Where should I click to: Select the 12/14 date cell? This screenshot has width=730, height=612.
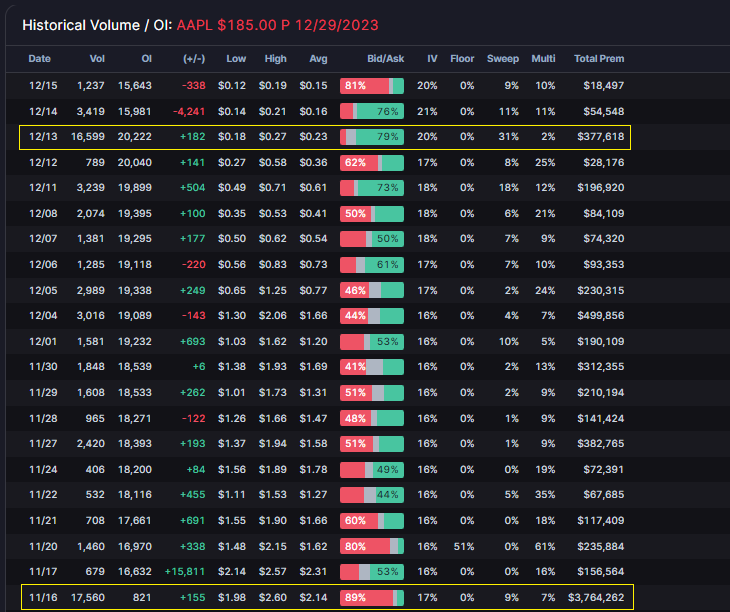coord(43,112)
